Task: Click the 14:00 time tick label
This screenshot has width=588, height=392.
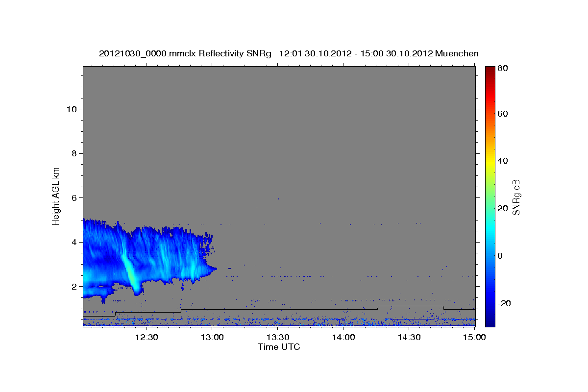Action: 344,337
